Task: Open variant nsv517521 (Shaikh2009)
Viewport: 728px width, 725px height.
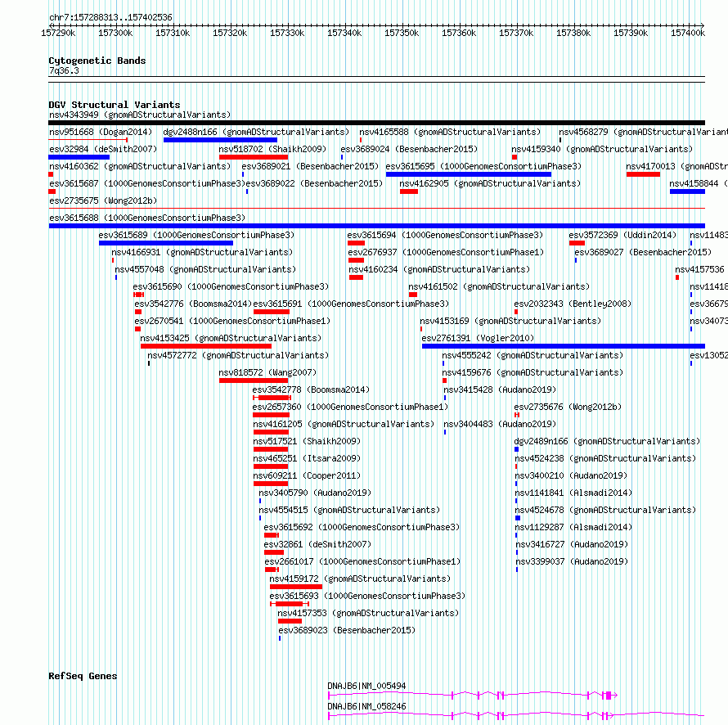Action: point(307,441)
